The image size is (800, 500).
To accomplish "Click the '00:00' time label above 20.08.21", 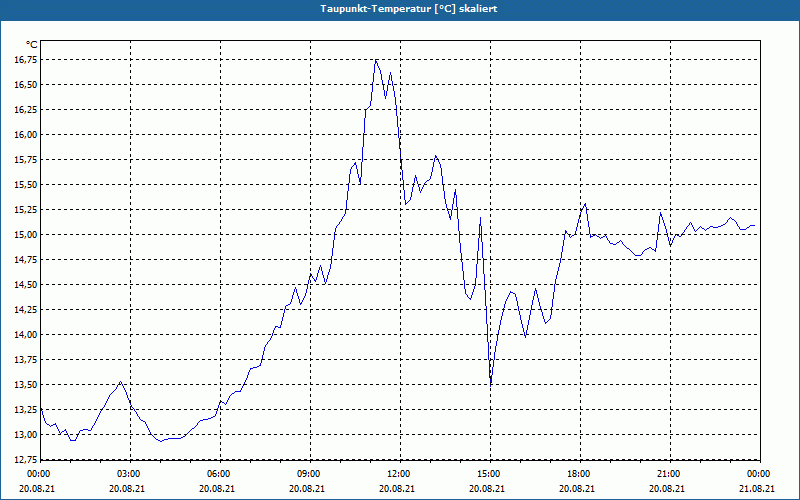I will 38,474.
